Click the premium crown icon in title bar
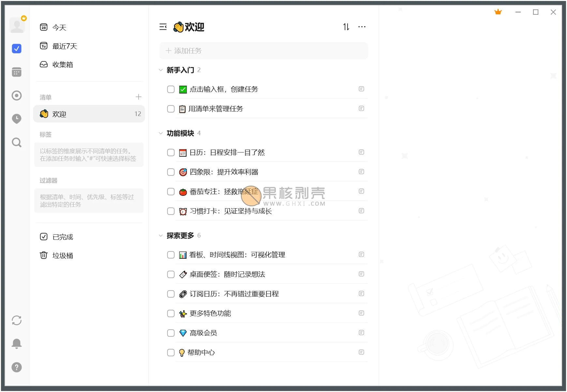567x392 pixels. tap(498, 12)
